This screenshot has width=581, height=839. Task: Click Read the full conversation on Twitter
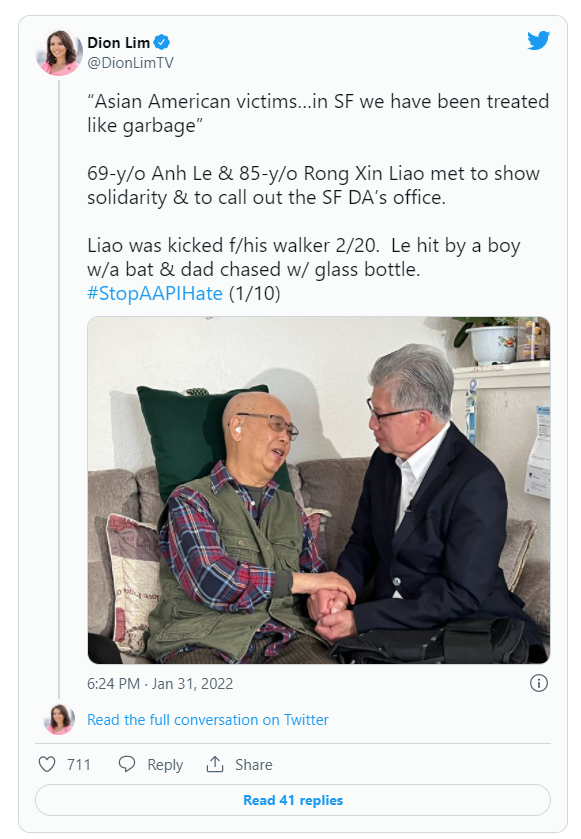(208, 720)
